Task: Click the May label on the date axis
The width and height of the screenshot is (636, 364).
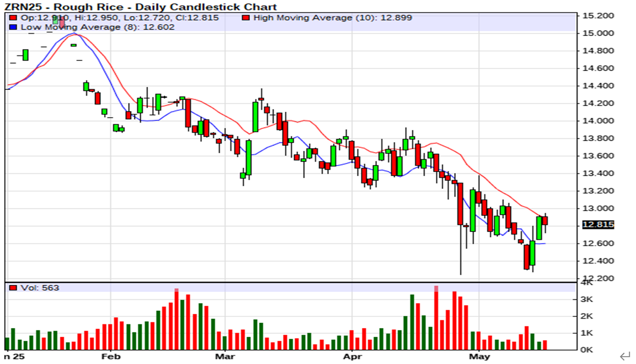Action: [479, 357]
